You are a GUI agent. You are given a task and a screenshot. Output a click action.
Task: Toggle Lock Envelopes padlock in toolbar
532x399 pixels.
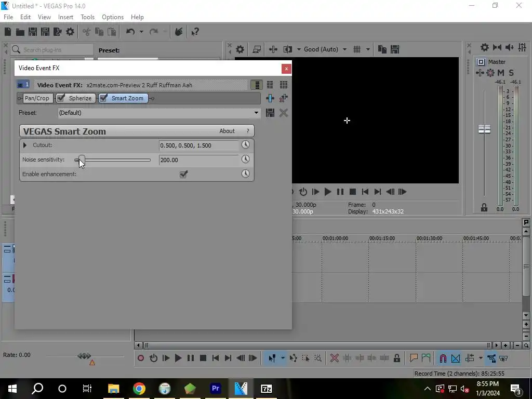click(396, 358)
